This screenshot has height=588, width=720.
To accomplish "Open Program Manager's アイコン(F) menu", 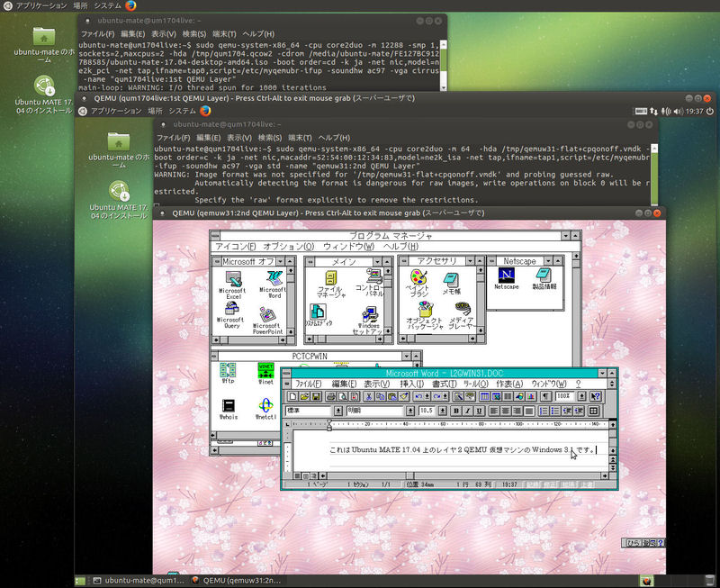I will [236, 247].
